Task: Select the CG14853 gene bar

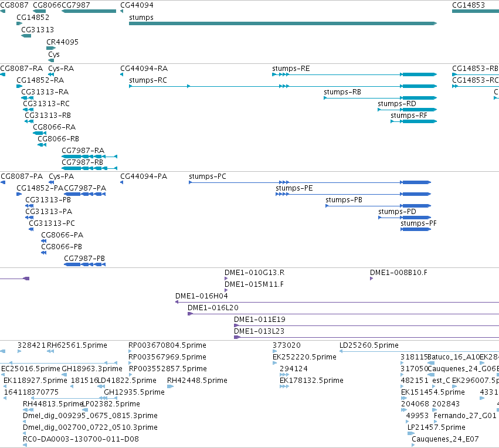Action: (x=476, y=11)
